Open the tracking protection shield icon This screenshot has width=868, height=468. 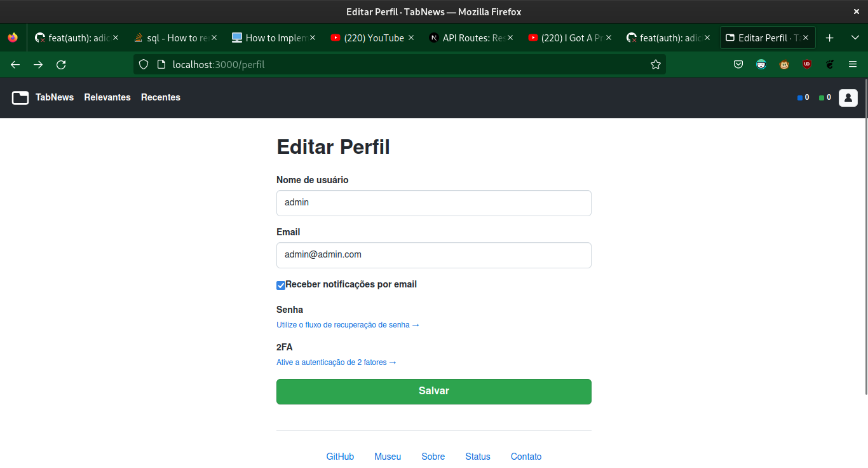coord(144,64)
